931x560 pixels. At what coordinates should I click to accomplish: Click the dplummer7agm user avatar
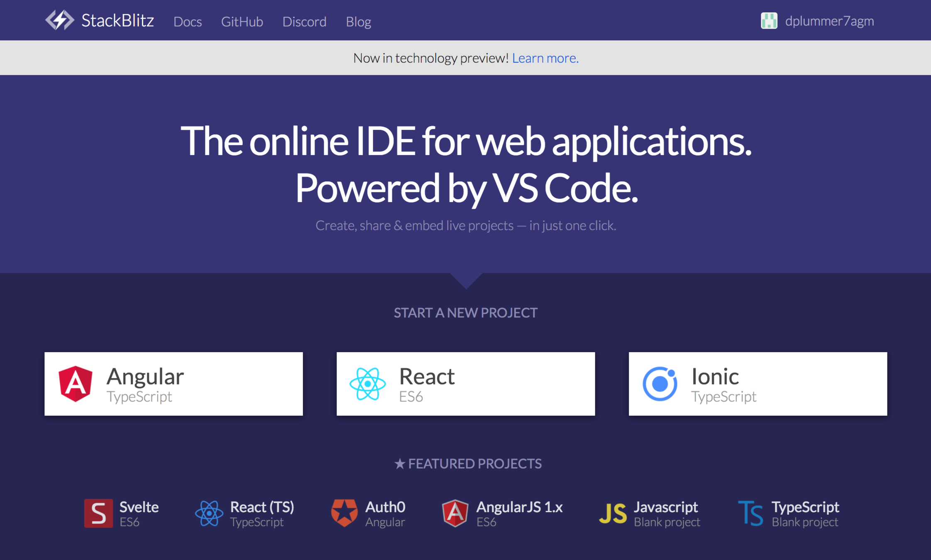tap(769, 21)
